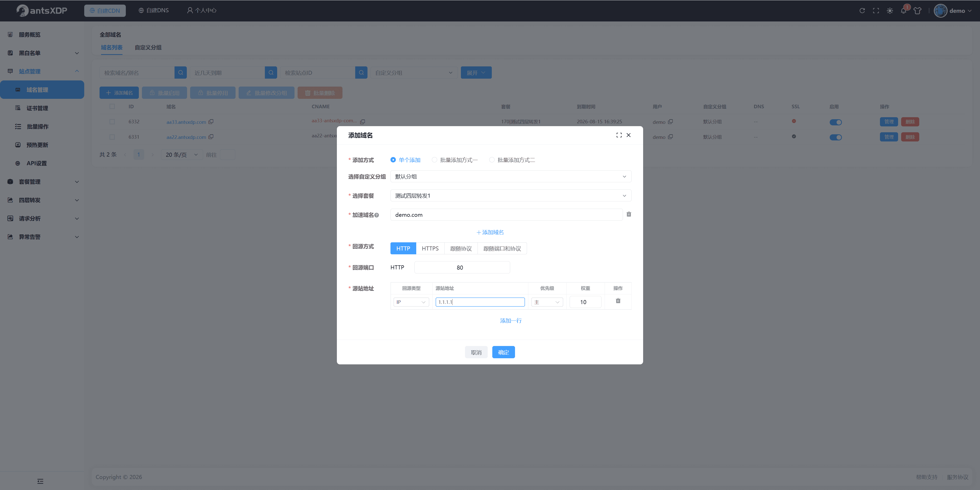Open the 20 条/页 page size dropdown

click(x=181, y=155)
